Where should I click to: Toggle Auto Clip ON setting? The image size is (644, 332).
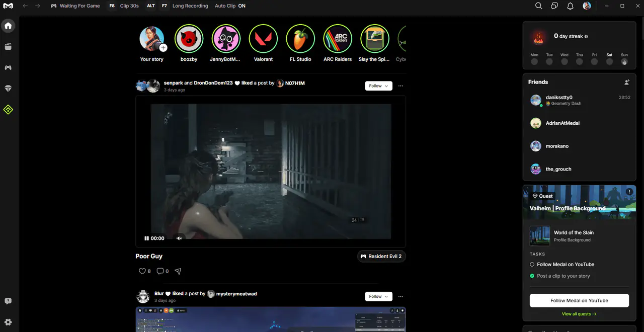tap(230, 6)
